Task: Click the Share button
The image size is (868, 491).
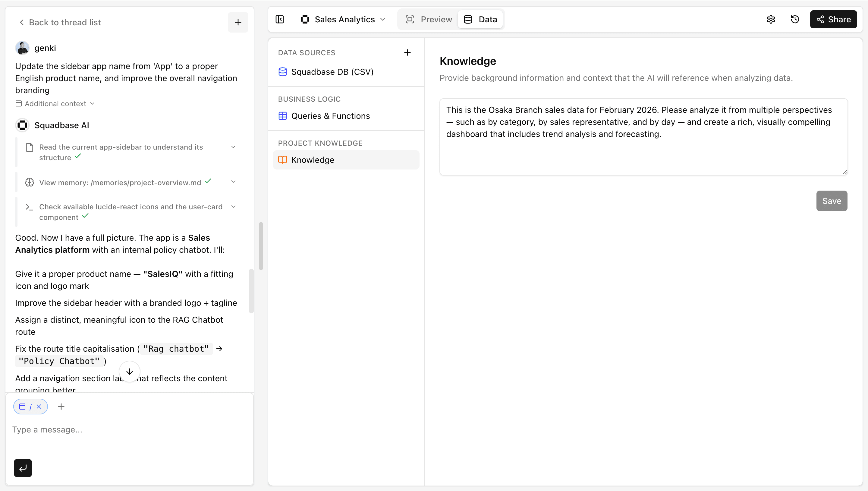Action: [x=833, y=19]
